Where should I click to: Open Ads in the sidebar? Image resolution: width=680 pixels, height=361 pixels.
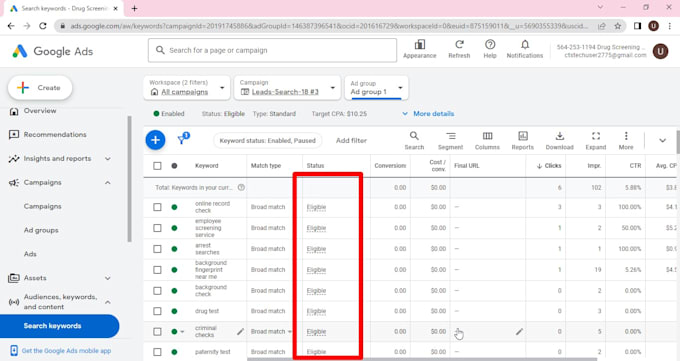30,254
